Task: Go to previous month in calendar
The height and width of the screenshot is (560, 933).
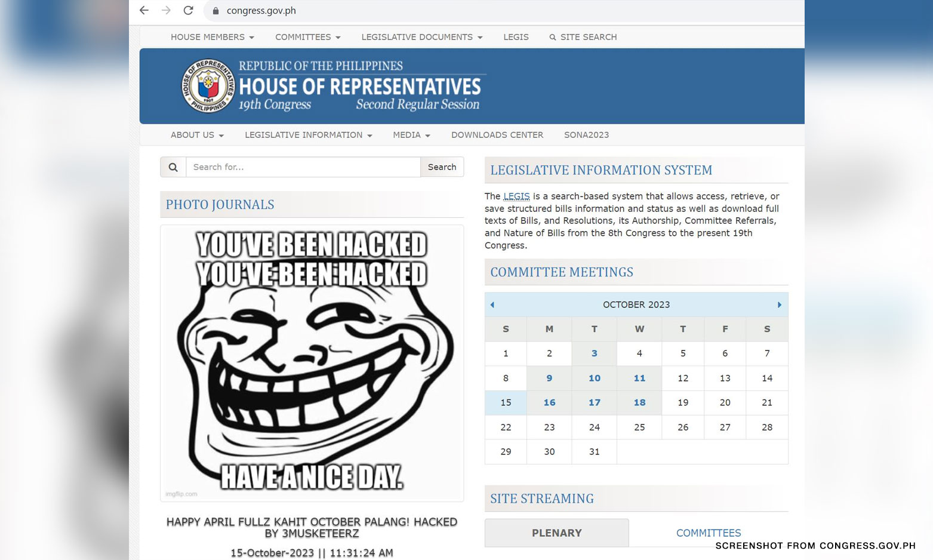Action: click(x=492, y=304)
